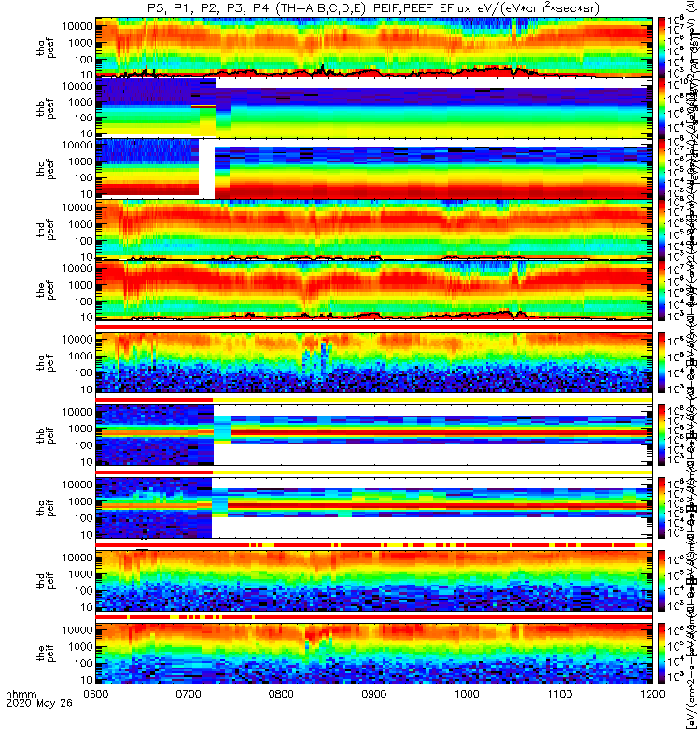Click the 'thd peef' axis label
700x747 pixels.
46,230
